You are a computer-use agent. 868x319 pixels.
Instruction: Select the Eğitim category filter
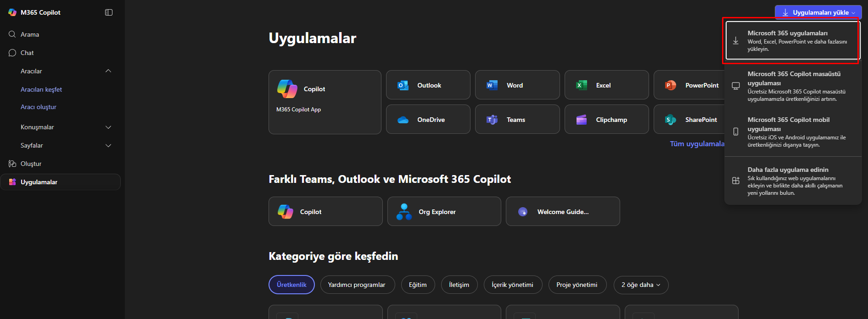pyautogui.click(x=418, y=285)
